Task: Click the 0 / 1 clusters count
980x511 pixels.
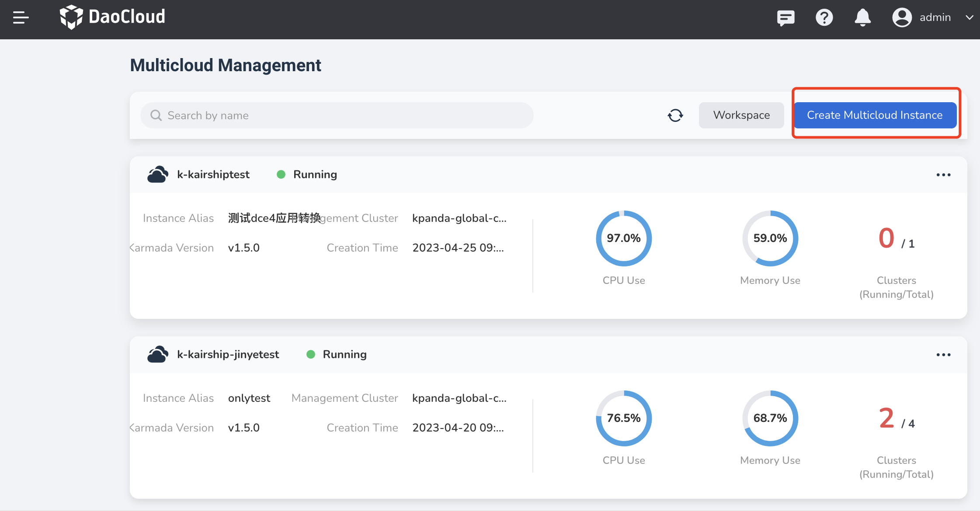Action: pyautogui.click(x=897, y=239)
